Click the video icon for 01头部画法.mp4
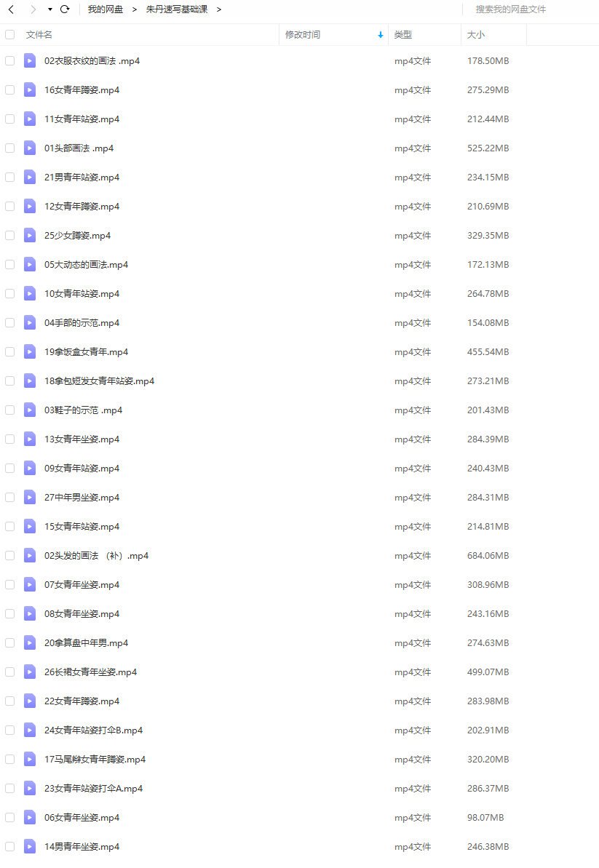The width and height of the screenshot is (599, 868). pos(30,148)
